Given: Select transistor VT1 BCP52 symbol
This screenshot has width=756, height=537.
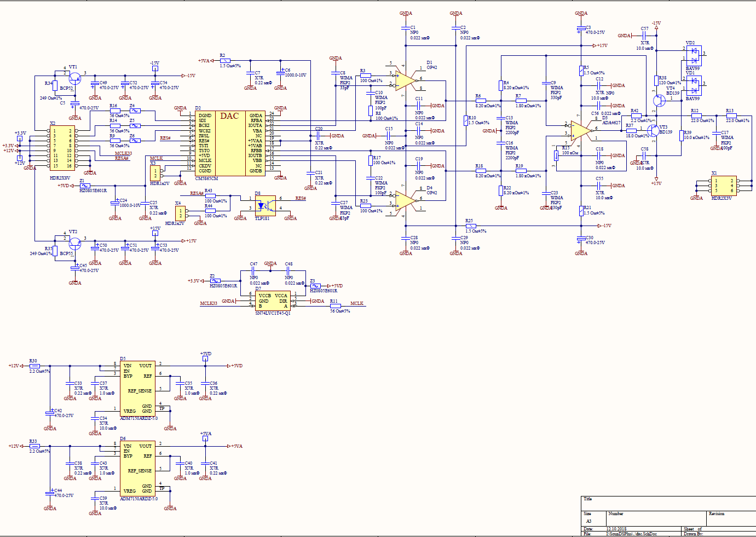Looking at the screenshot, I should coord(74,79).
